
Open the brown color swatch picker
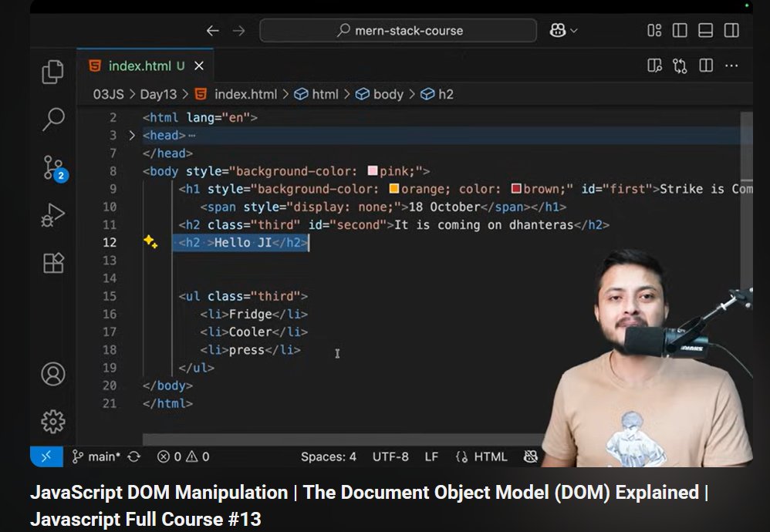516,188
